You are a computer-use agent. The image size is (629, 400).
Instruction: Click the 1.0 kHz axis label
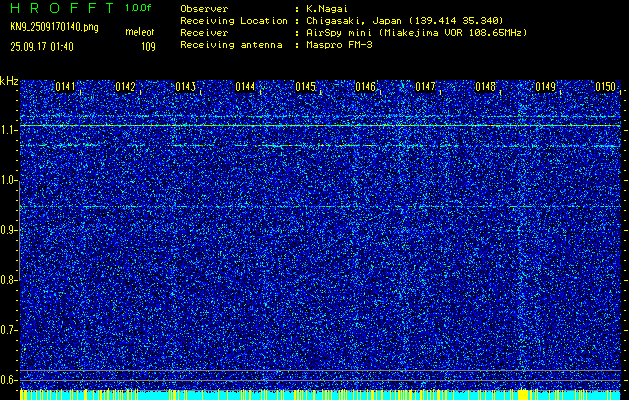click(8, 180)
